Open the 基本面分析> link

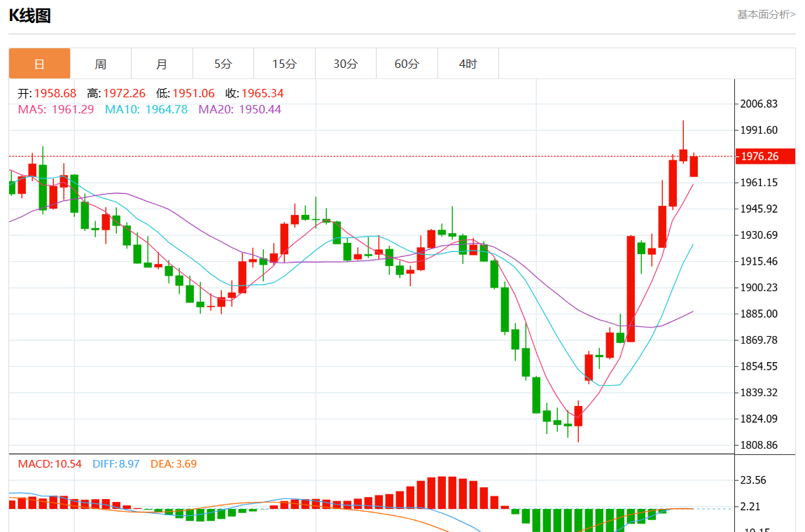point(766,15)
